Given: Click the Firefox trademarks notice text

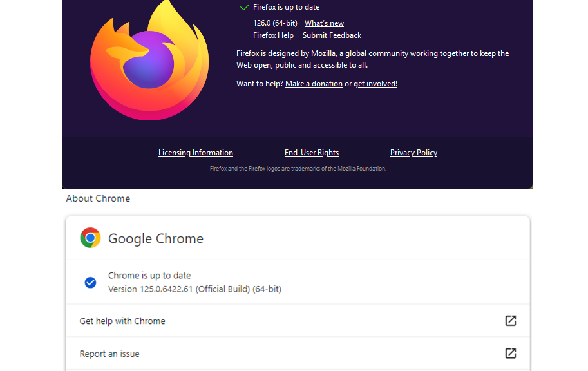Looking at the screenshot, I should click(298, 169).
